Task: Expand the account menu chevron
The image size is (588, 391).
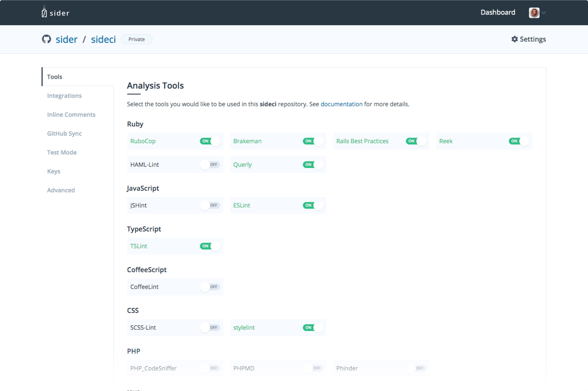Action: point(544,13)
